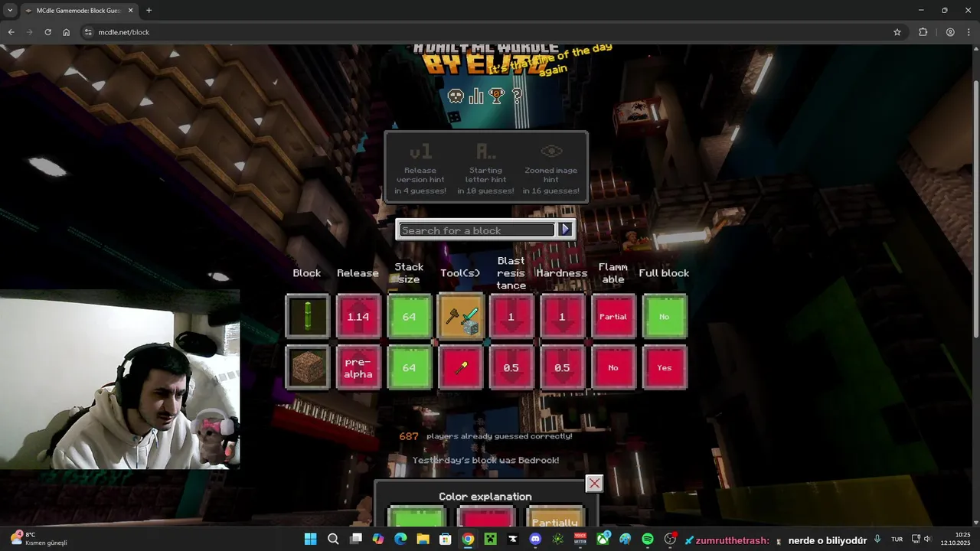Click the Partially color explanation swatch
This screenshot has width=980, height=551.
click(x=555, y=517)
